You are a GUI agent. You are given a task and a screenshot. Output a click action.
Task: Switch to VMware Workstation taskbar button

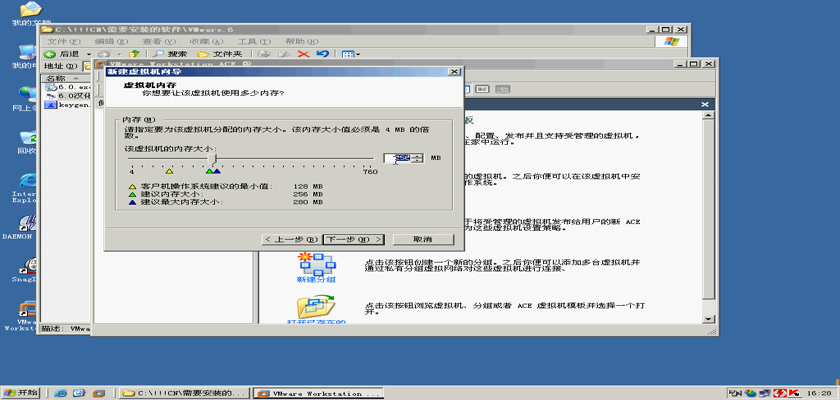point(318,393)
